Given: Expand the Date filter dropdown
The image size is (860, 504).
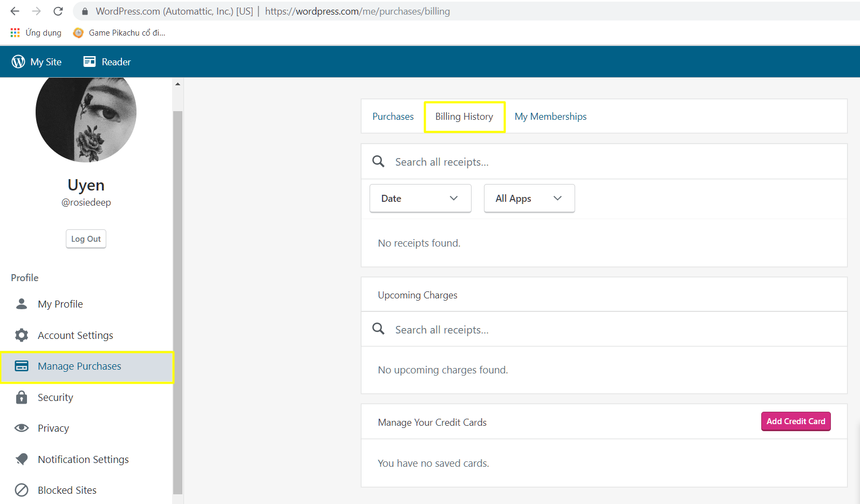Looking at the screenshot, I should pos(420,198).
